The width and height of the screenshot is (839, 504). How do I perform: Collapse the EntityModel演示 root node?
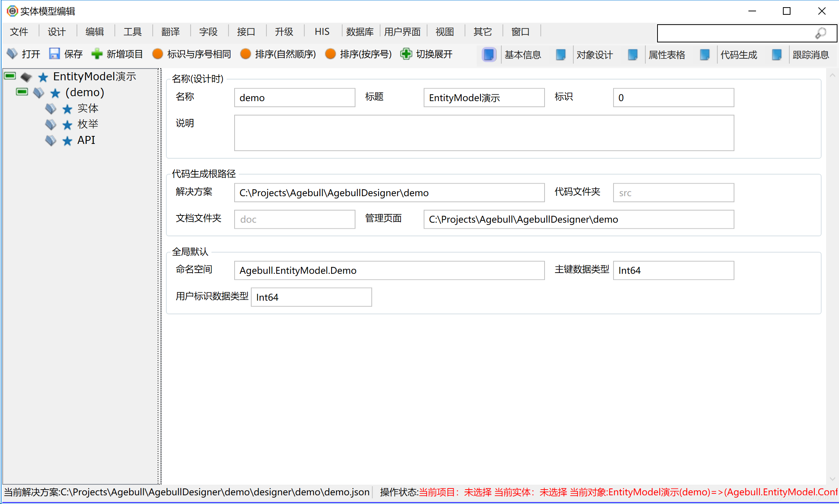[10, 76]
